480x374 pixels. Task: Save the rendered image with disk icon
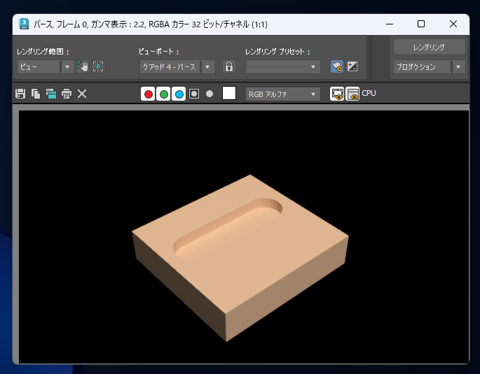point(20,94)
